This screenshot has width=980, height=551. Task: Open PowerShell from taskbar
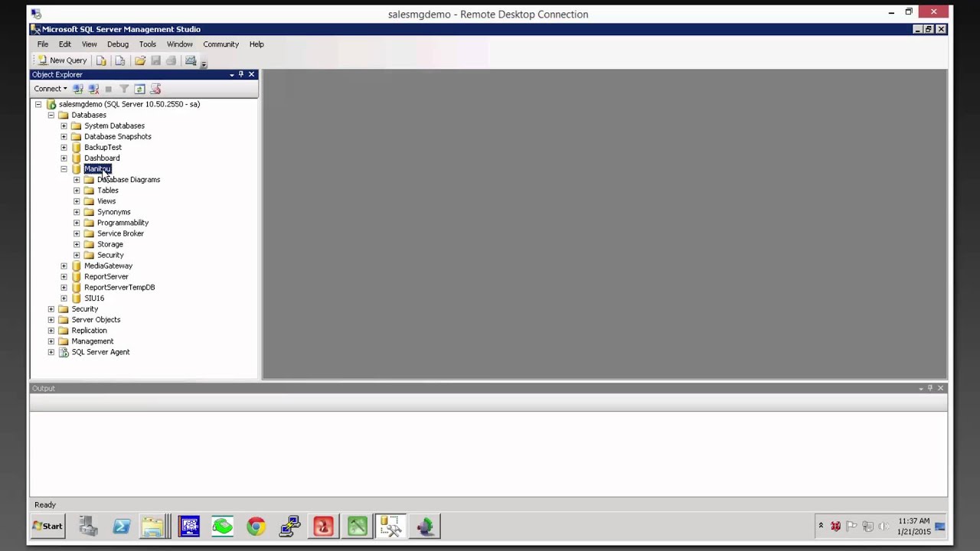point(122,526)
